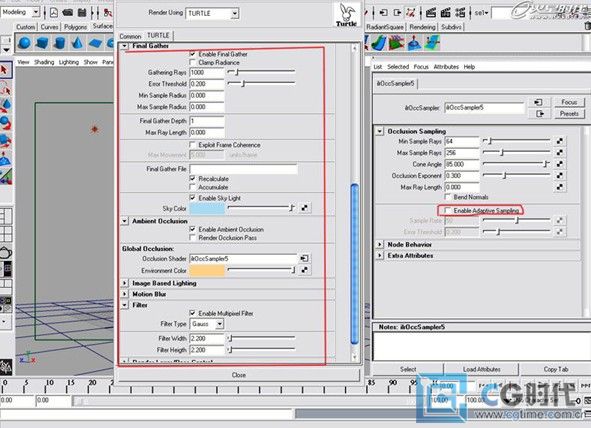Create a plane from the shelf
Screen dimensions: 591x428
[95, 43]
